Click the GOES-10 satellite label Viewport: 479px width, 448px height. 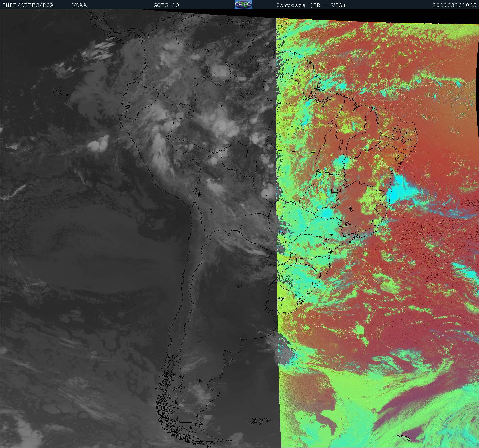tap(166, 5)
